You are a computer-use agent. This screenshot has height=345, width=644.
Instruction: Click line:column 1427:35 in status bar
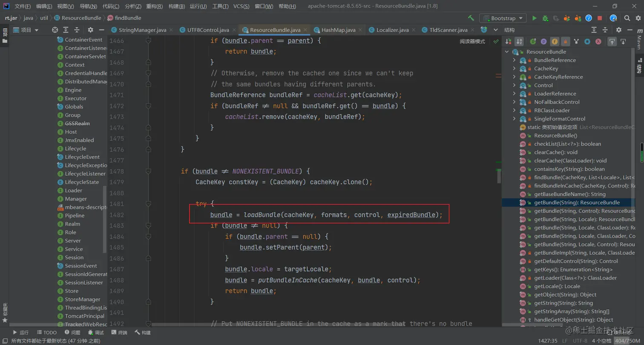click(x=548, y=341)
